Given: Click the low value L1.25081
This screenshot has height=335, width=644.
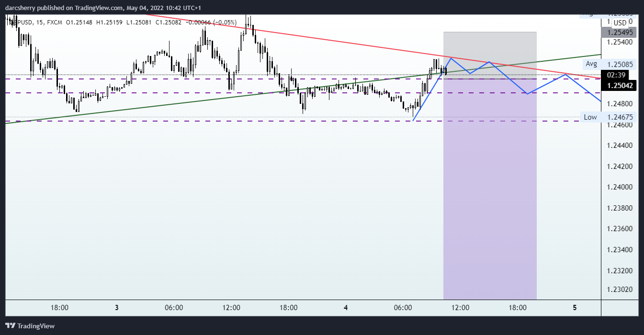Looking at the screenshot, I should pyautogui.click(x=139, y=22).
